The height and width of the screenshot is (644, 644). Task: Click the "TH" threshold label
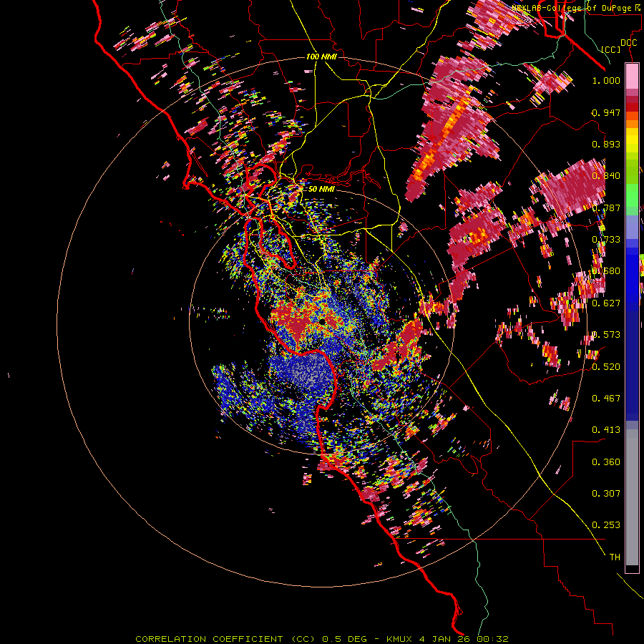[615, 557]
